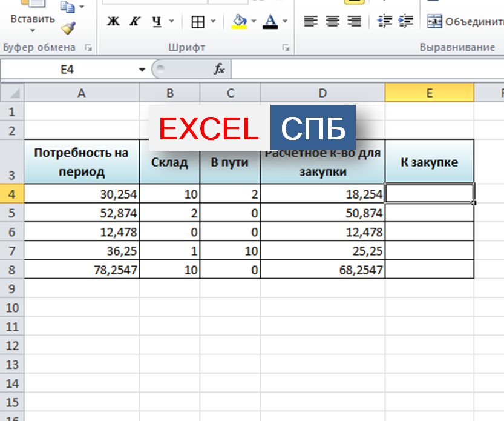This screenshot has height=421, width=504.
Task: Align text right in the cell
Action: click(355, 22)
